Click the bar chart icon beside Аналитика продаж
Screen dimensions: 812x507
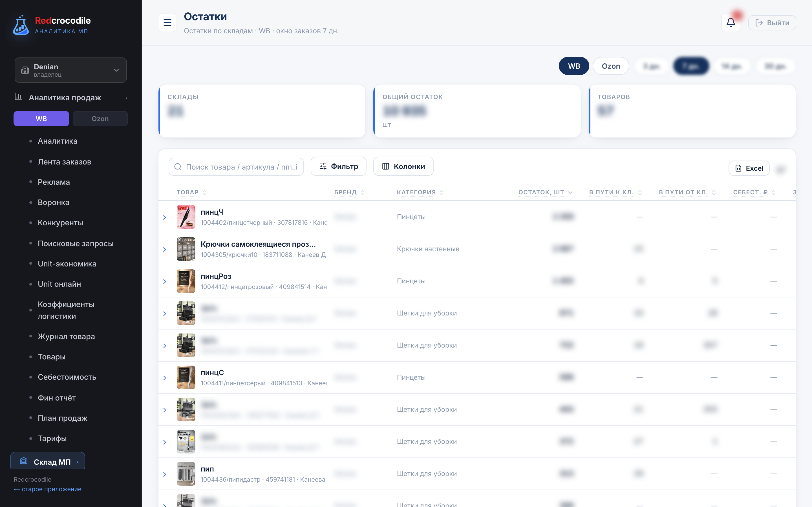tap(18, 97)
